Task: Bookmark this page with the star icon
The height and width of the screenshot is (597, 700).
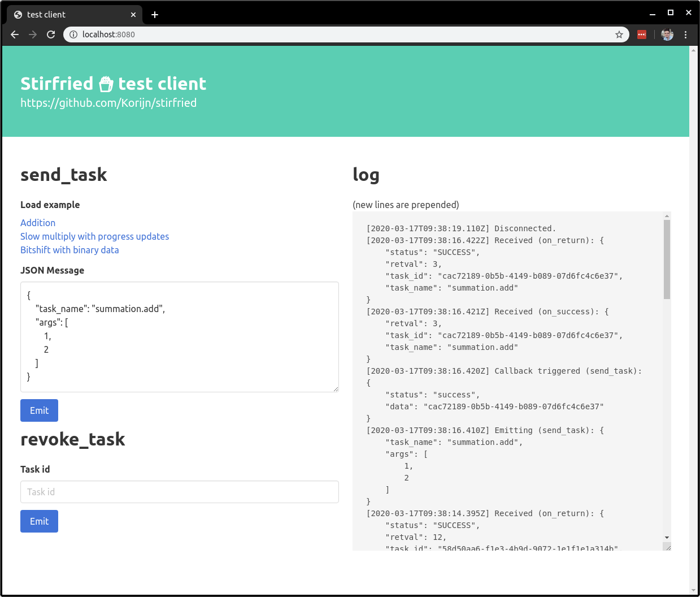Action: 619,34
